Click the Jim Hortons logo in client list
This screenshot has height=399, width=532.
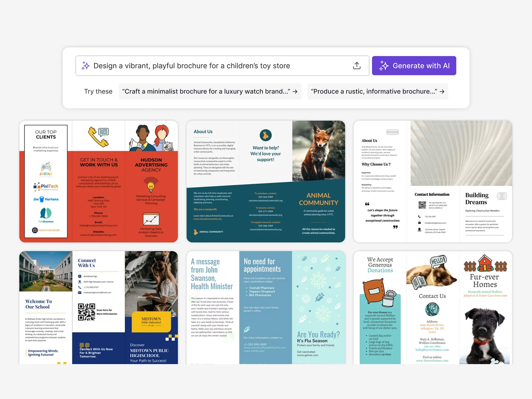(x=46, y=199)
